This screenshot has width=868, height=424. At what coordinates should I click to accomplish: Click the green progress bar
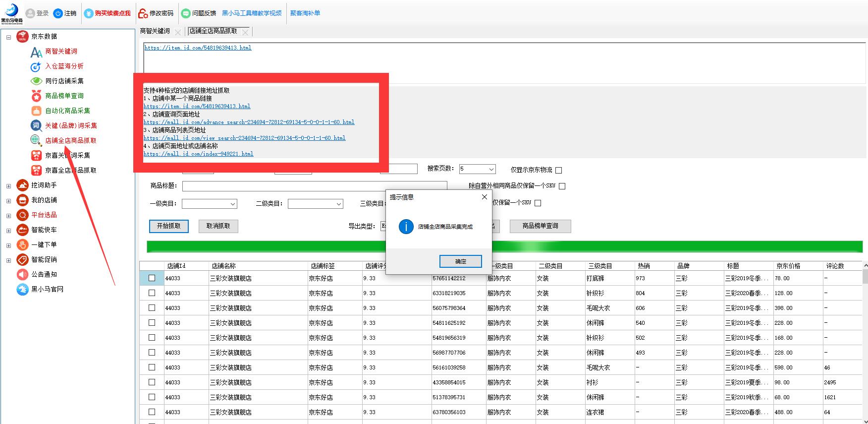pyautogui.click(x=505, y=246)
